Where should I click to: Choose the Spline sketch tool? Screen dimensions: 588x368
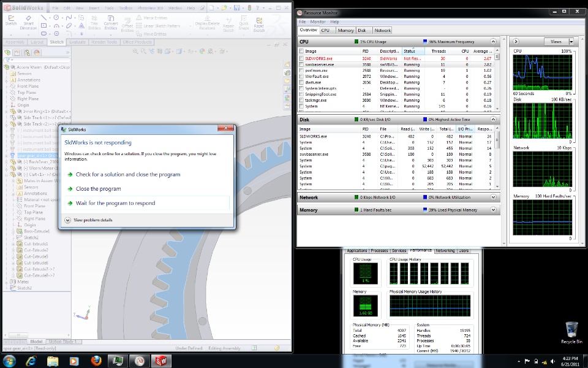coord(69,18)
